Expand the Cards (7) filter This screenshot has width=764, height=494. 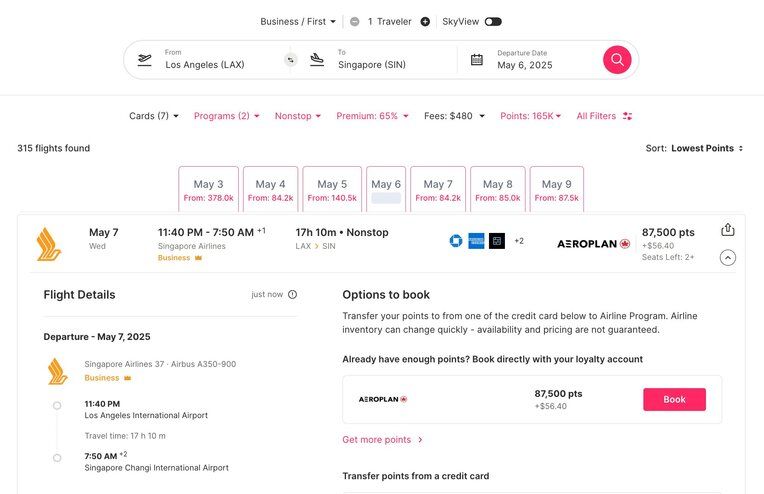(x=154, y=116)
